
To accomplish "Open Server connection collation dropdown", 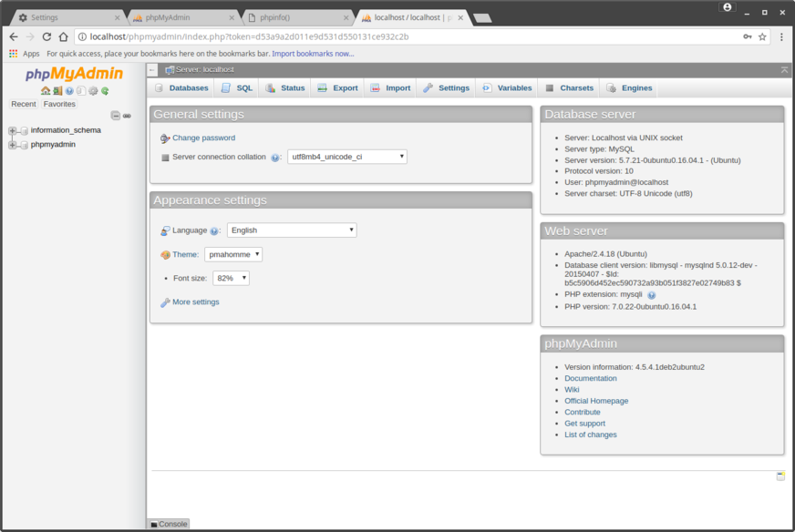I will coord(347,157).
